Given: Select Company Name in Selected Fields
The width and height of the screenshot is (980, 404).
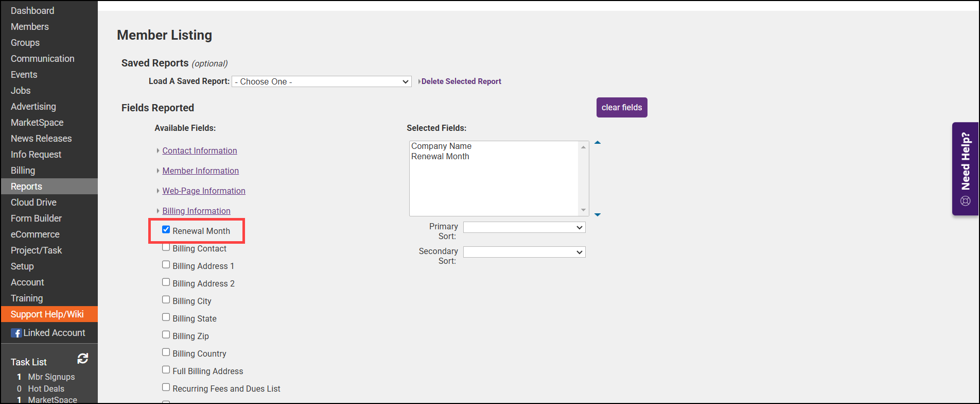Looking at the screenshot, I should tap(441, 146).
